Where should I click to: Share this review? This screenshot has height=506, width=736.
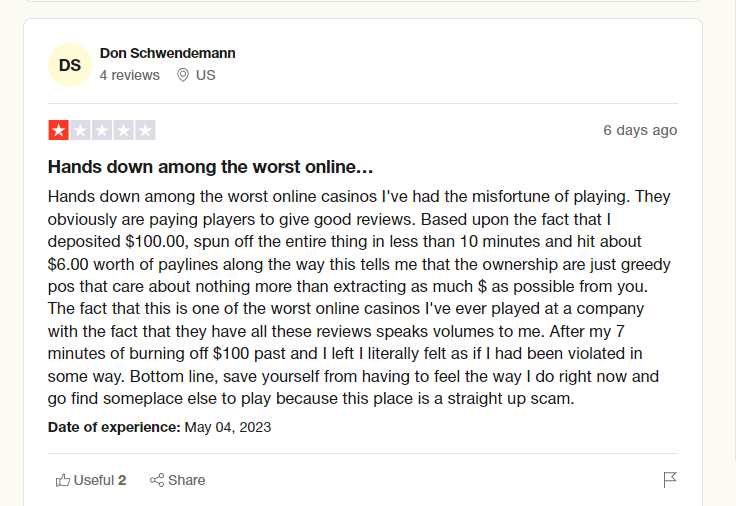pyautogui.click(x=177, y=480)
